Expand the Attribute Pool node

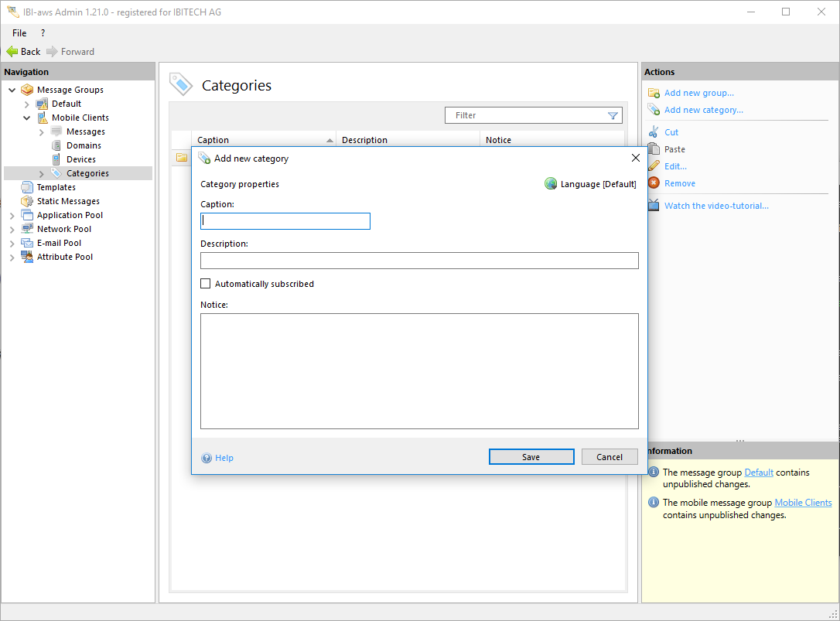tap(12, 258)
